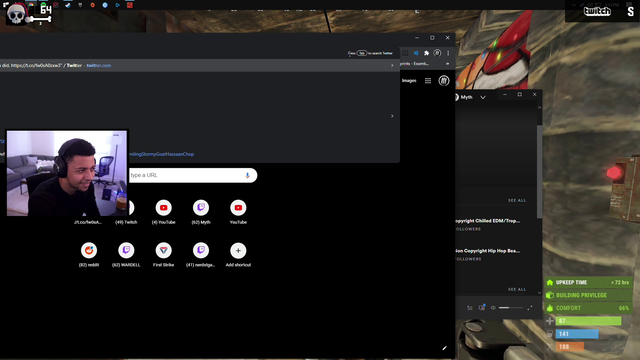Click the scroll-up arrow in Myth window

(x=540, y=108)
